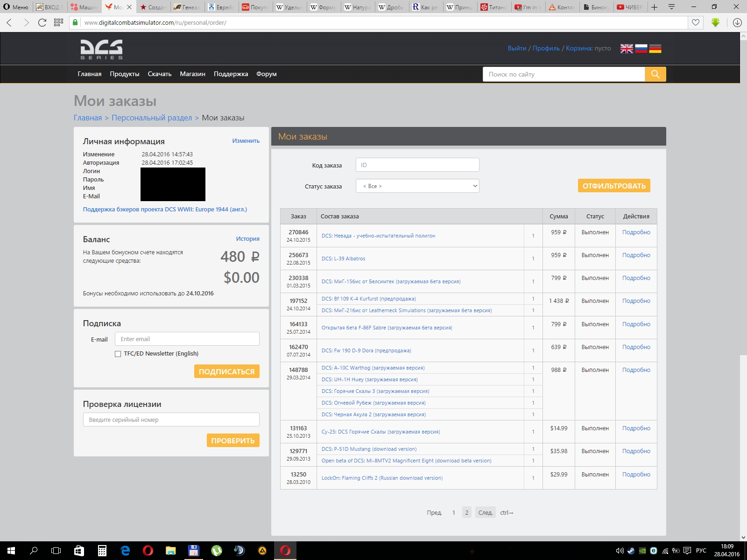Open the volume control in system tray
Screen dimensions: 747x560
coord(620,551)
